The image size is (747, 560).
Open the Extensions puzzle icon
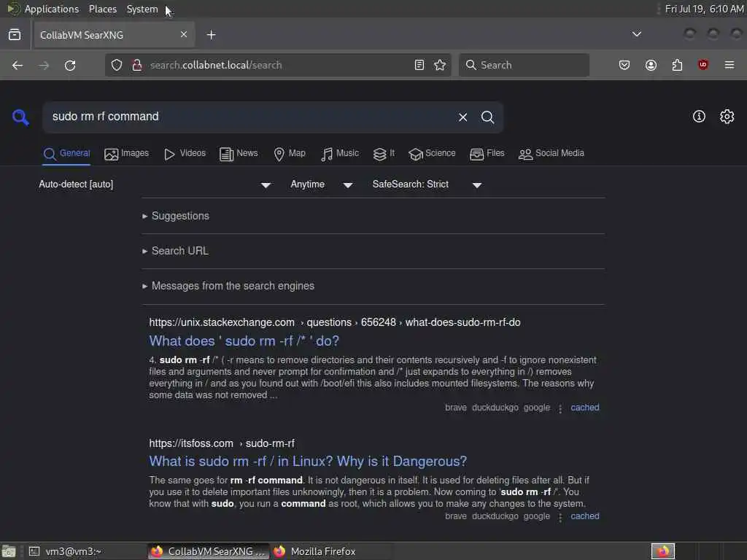677,65
